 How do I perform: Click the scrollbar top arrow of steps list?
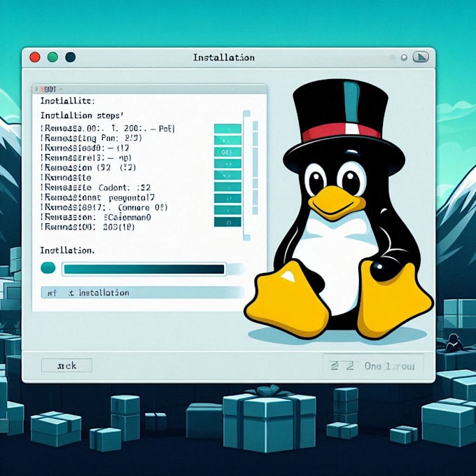click(x=246, y=113)
